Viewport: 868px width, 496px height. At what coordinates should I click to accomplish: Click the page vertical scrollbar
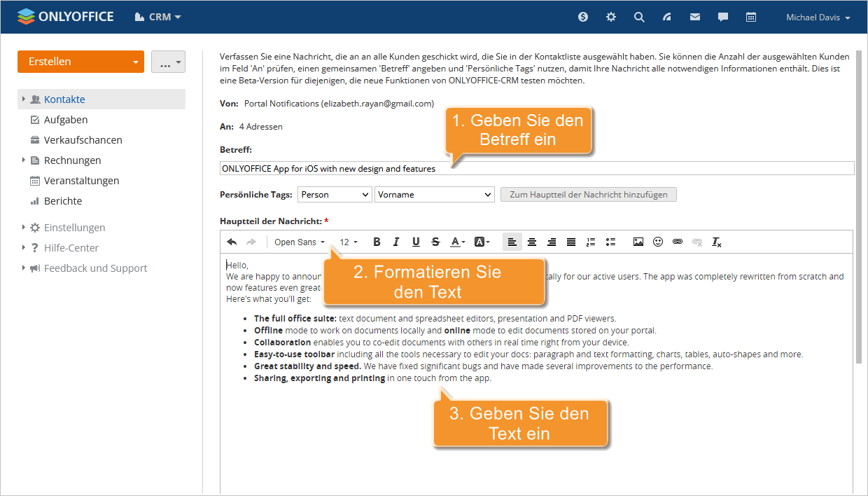tap(859, 207)
